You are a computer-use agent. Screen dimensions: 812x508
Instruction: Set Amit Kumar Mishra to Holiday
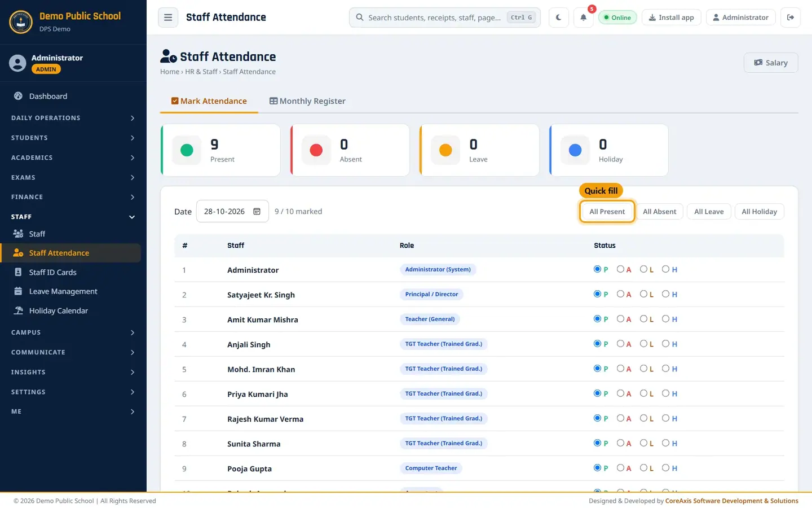pos(665,319)
